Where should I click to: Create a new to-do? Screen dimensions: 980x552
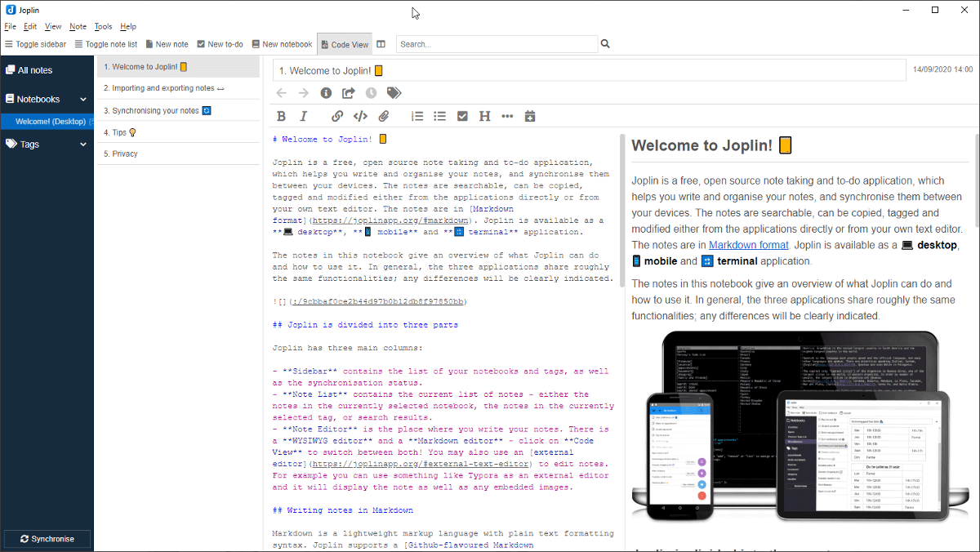pos(220,44)
